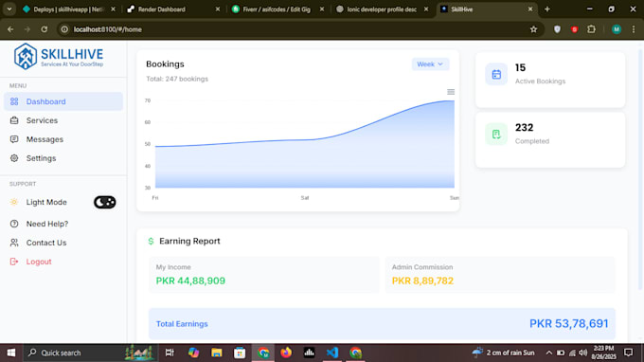
Task: Click the taskbar Quick search box
Action: (90, 353)
